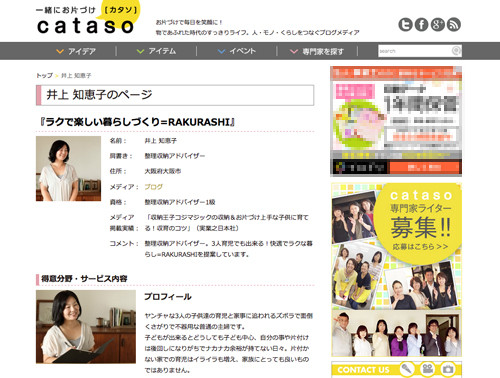Viewport: 500px width, 378px height.
Task: Go to トップ breadcrumb link
Action: click(x=44, y=75)
